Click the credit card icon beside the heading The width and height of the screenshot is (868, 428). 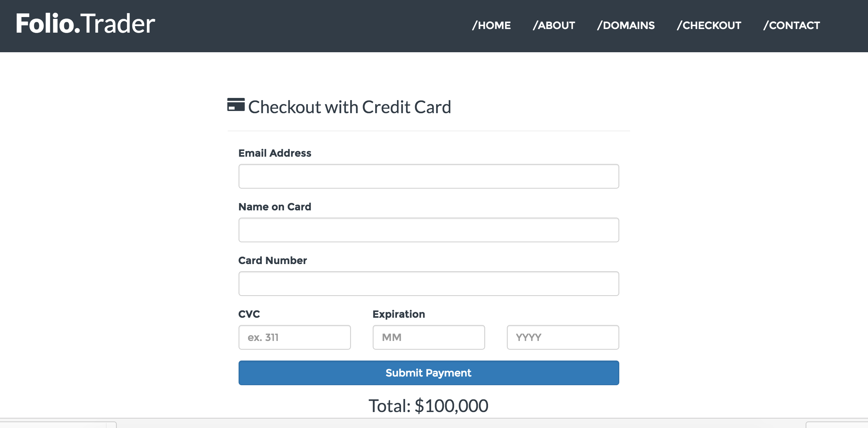236,105
